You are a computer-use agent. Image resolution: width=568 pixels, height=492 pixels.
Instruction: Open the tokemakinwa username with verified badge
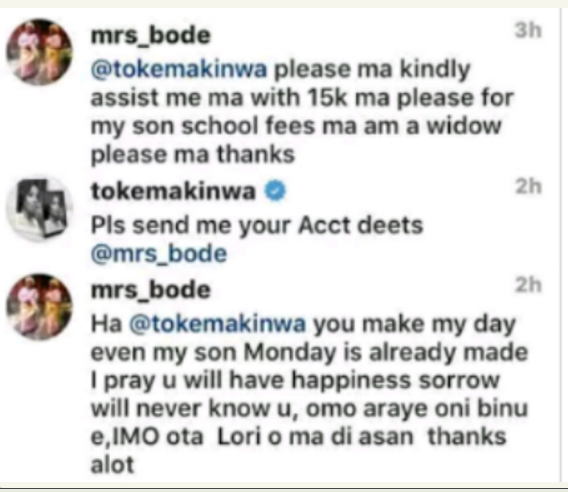point(173,191)
